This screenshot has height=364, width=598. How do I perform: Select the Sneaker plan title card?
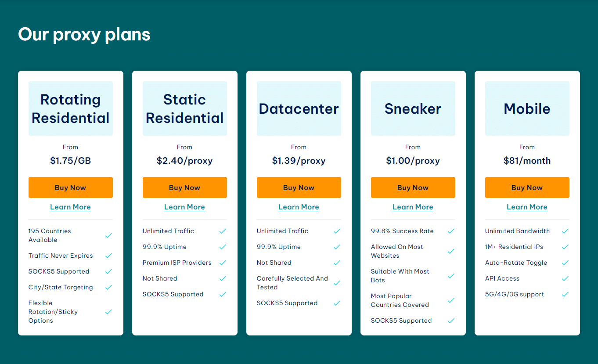click(413, 108)
